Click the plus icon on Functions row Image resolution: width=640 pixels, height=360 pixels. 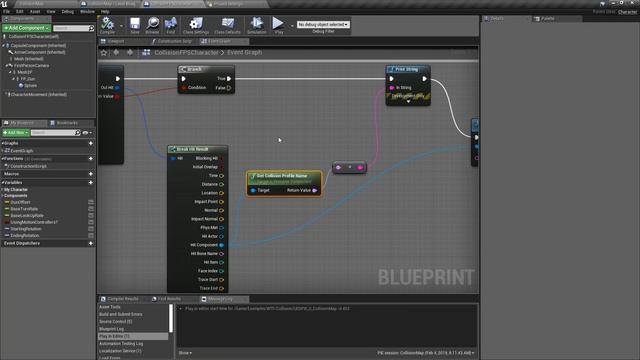click(91, 158)
